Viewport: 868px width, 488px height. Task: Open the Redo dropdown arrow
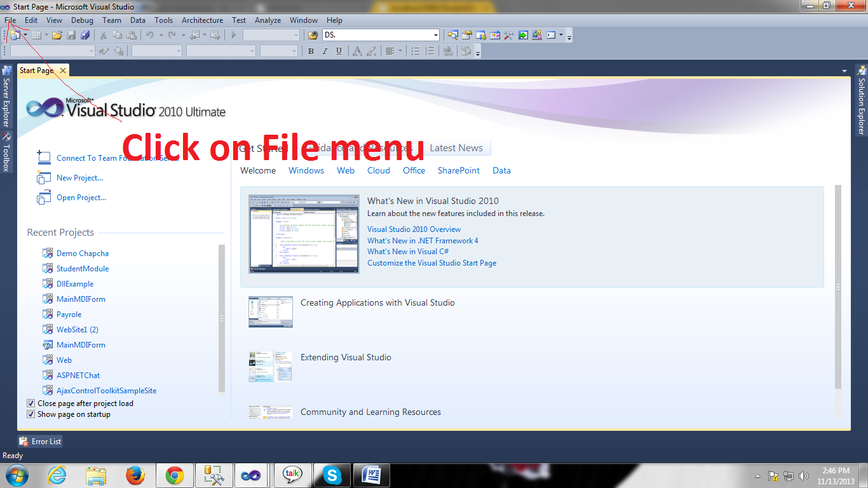click(x=184, y=35)
